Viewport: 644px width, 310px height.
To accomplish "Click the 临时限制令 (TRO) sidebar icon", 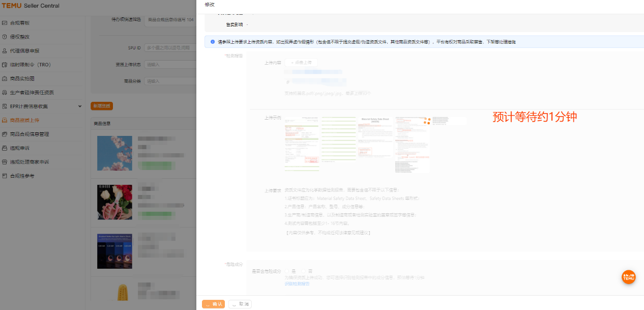I will 5,65.
